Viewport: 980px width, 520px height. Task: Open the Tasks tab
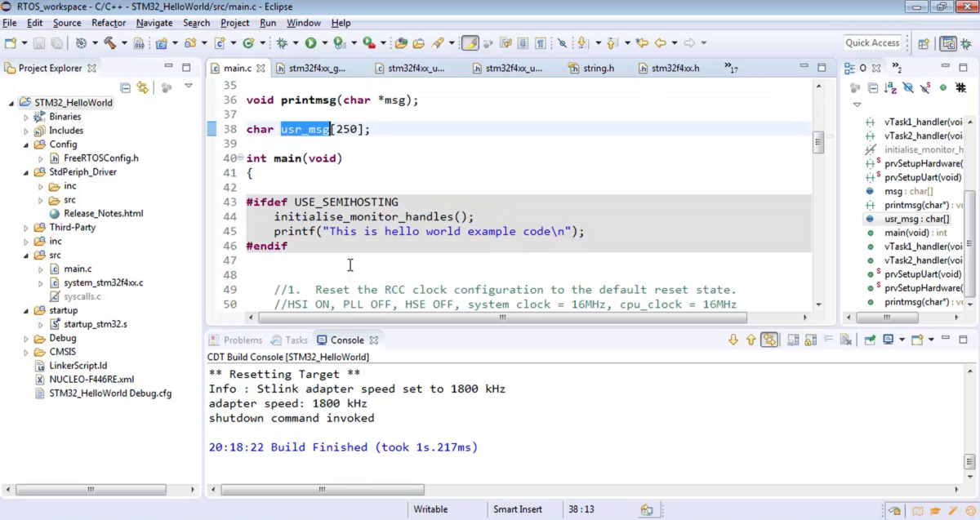tap(289, 340)
